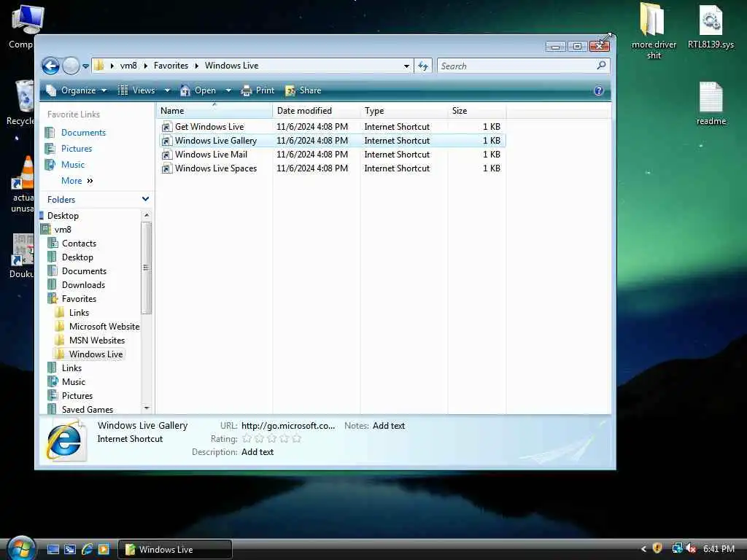The height and width of the screenshot is (560, 747).
Task: Launch Internet Explorer from Quick Launch
Action: point(87,549)
